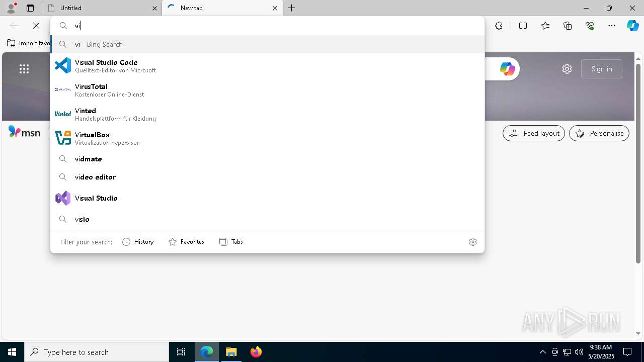Click Import favorites on the bookmarks bar
Viewport: 644px width, 362px height.
[x=30, y=43]
